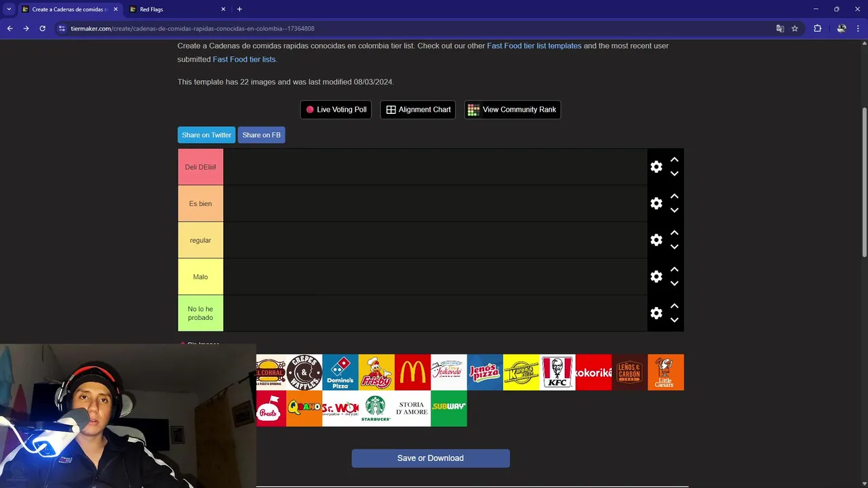Screen dimensions: 868x488
Task: Move Malo tier down with arrow
Action: click(x=674, y=283)
